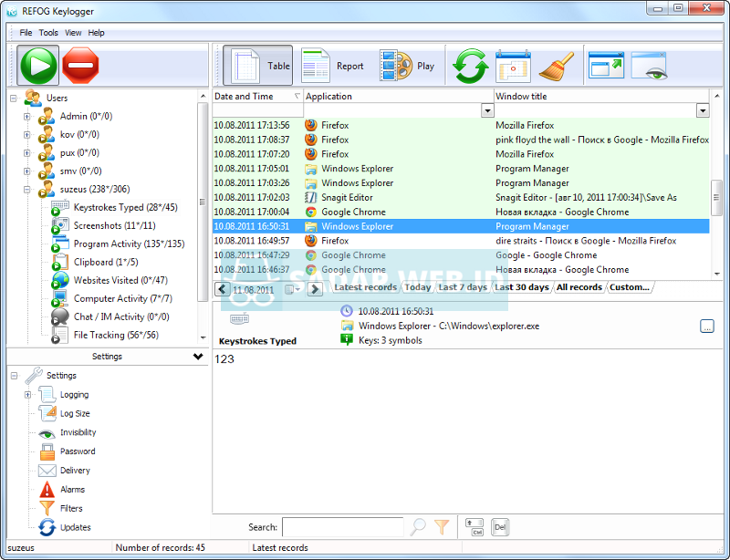Select Keystrokes Typed (28*/45) log
Screen dimensions: 730x560
click(125, 207)
